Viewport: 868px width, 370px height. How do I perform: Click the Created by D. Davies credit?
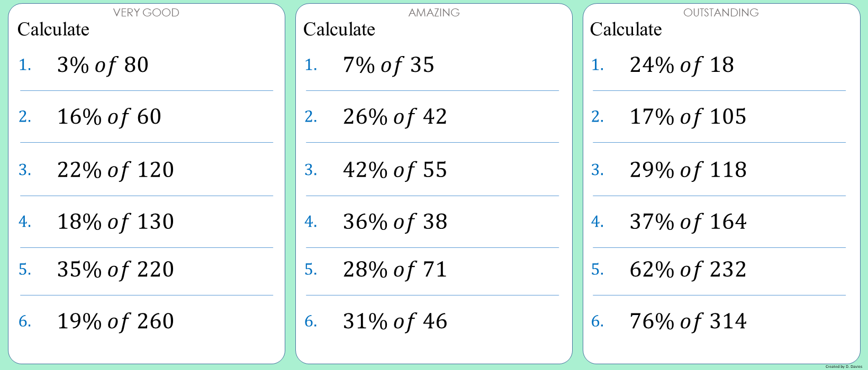point(844,366)
